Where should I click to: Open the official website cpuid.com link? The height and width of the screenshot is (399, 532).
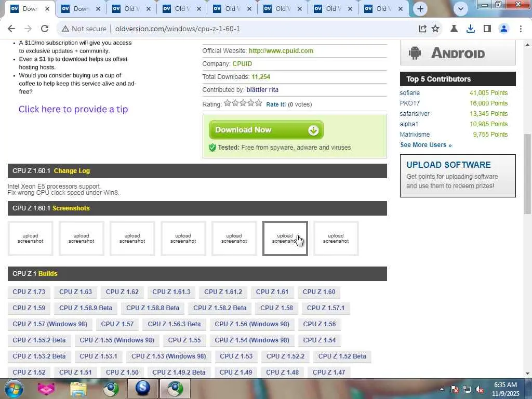pos(281,51)
